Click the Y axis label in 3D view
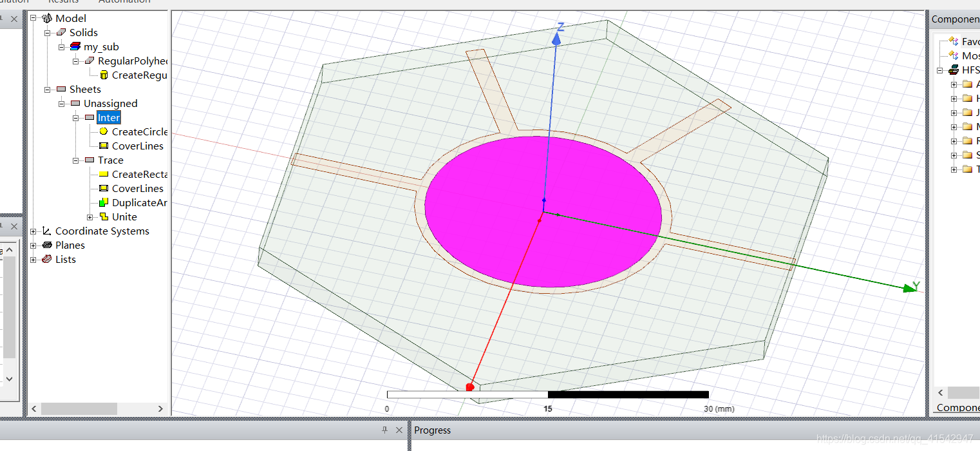 pos(916,285)
